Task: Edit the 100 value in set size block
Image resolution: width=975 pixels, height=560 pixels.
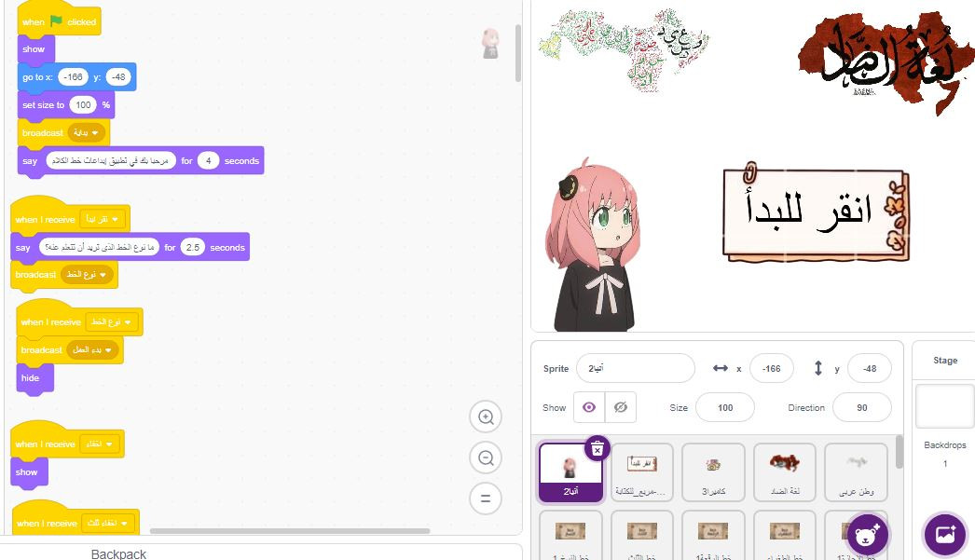Action: point(83,105)
